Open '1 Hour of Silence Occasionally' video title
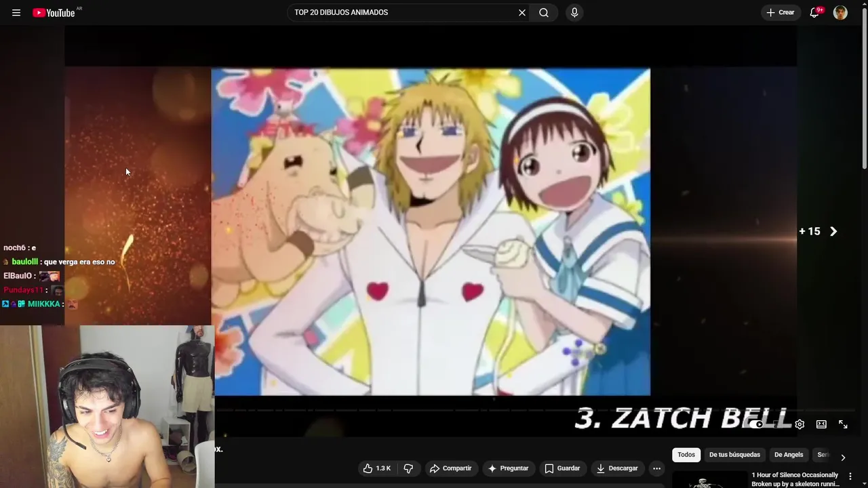The image size is (868, 488). (795, 479)
